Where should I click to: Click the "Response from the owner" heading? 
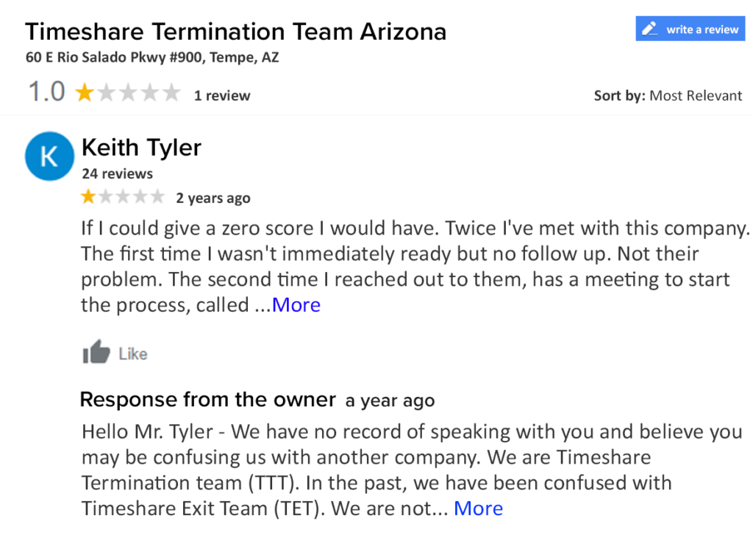(207, 400)
